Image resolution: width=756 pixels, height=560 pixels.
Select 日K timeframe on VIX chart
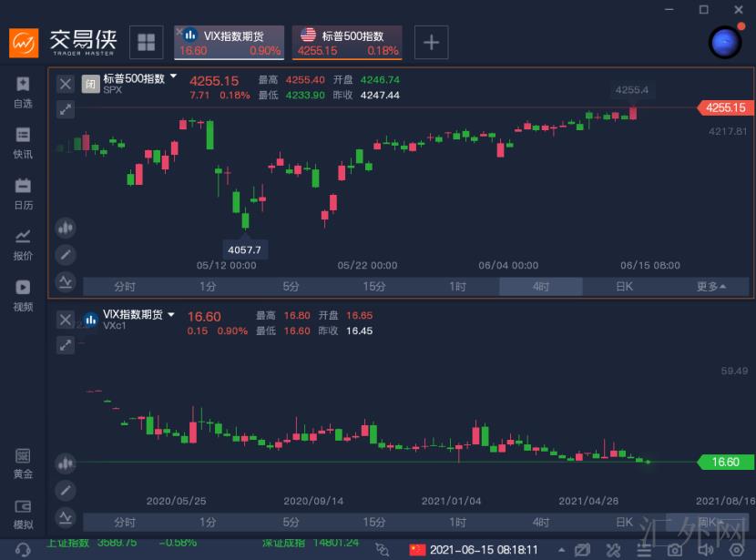624,522
